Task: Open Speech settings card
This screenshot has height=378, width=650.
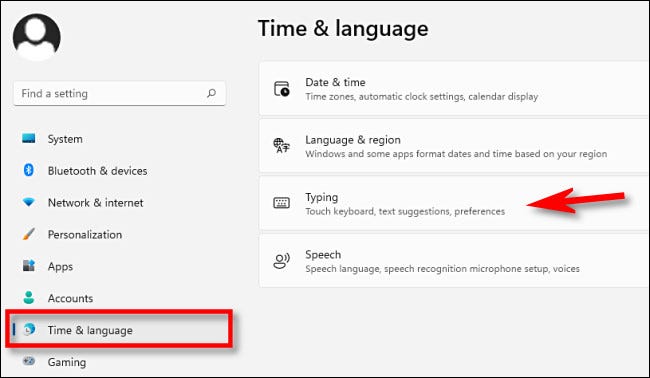Action: pyautogui.click(x=454, y=261)
